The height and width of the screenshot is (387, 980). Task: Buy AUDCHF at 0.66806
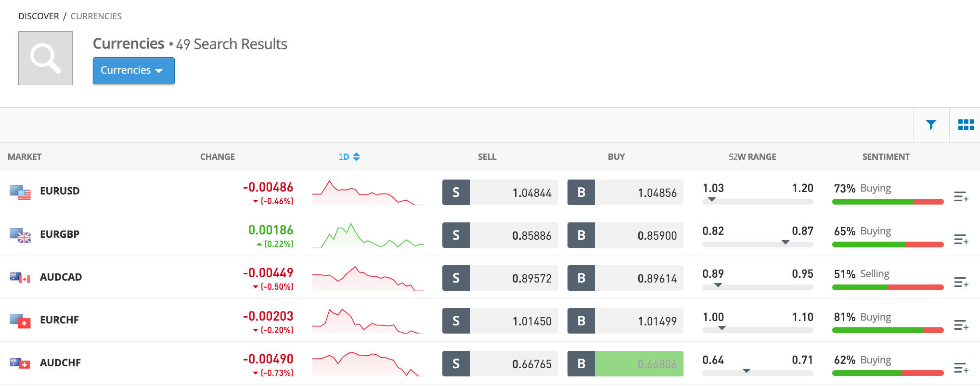pyautogui.click(x=625, y=364)
